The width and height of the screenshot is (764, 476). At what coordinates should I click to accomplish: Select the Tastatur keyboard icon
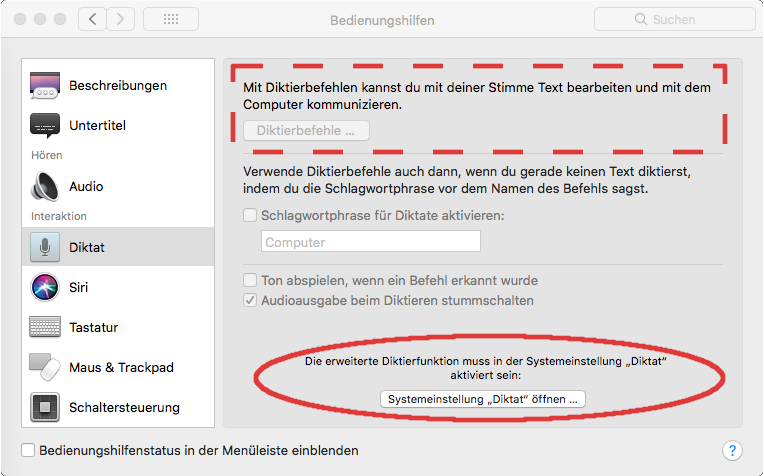(x=45, y=327)
